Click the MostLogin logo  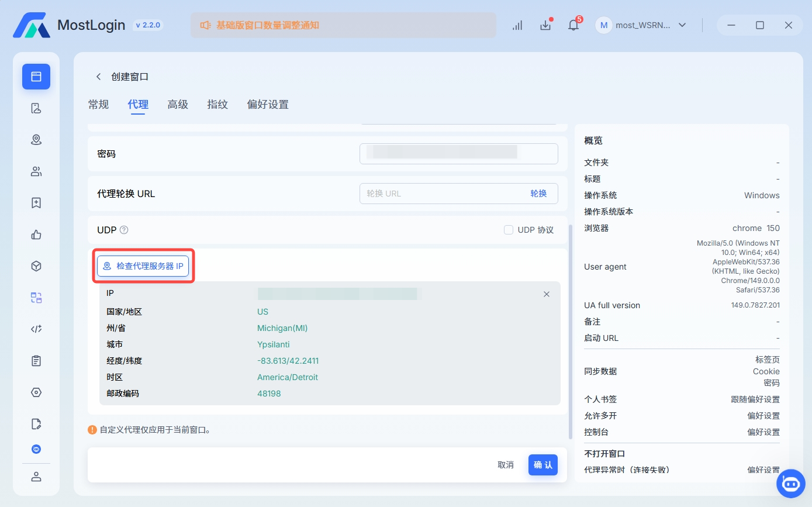coord(32,25)
